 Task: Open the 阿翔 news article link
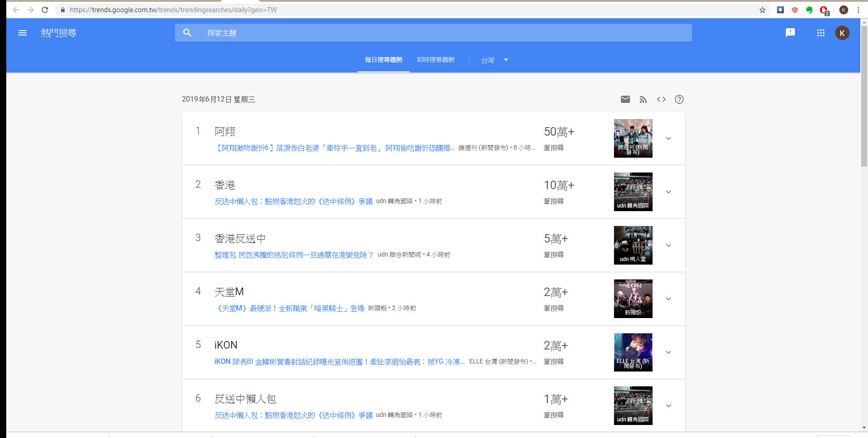pos(334,148)
